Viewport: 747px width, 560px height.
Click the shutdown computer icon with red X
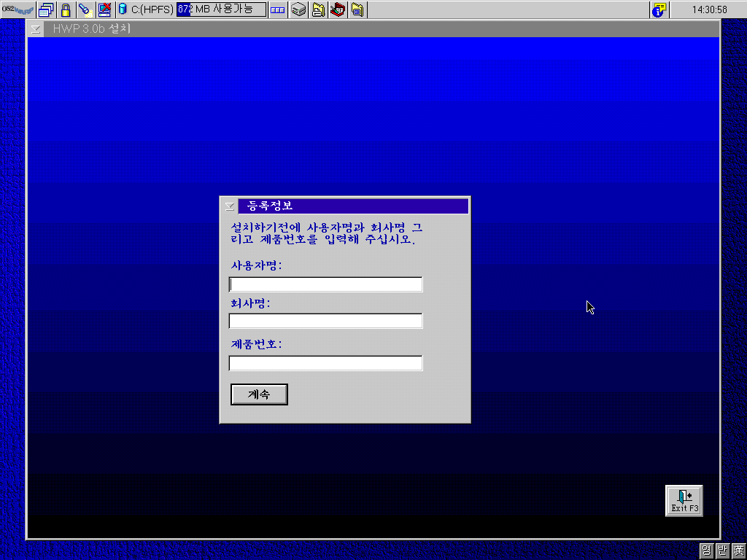pos(104,9)
